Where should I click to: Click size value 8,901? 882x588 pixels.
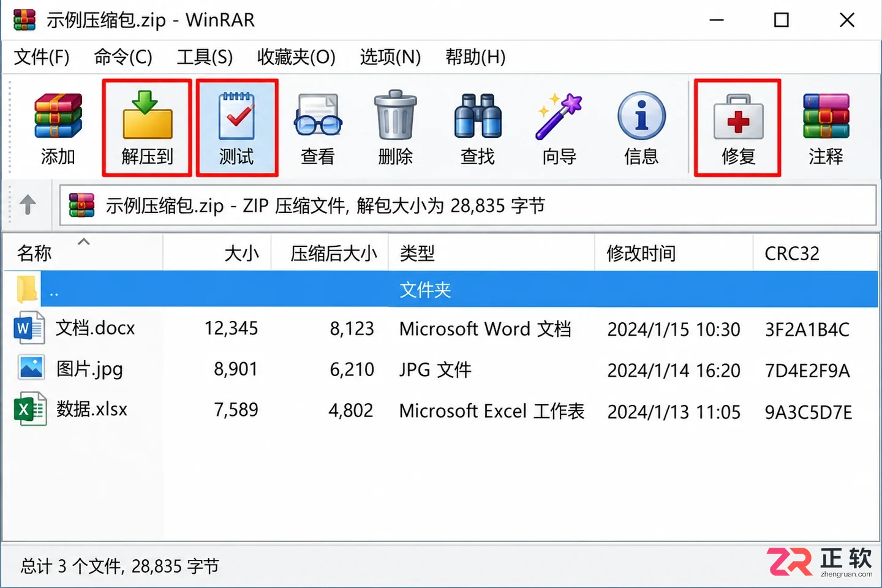pyautogui.click(x=236, y=369)
